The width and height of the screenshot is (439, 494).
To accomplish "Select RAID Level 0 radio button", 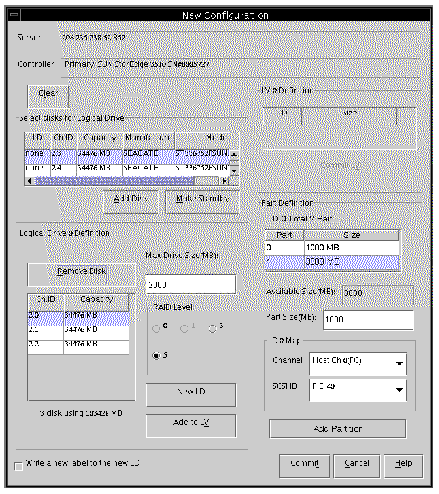I will point(156,329).
